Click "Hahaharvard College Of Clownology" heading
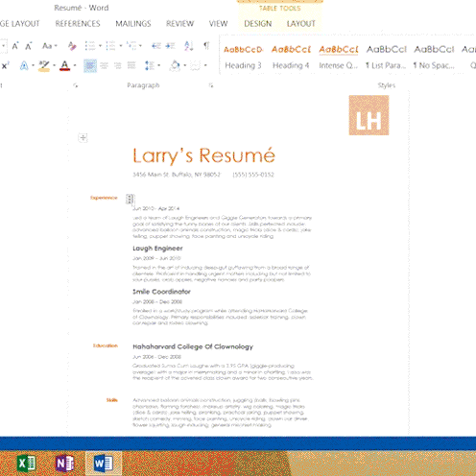Viewport: 476px width, 476px height. pyautogui.click(x=193, y=346)
